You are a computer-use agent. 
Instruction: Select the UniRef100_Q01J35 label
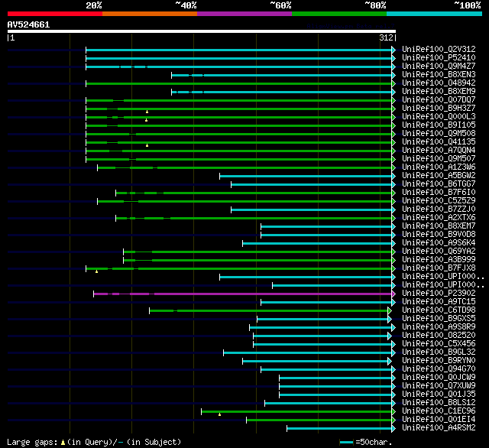click(x=439, y=394)
